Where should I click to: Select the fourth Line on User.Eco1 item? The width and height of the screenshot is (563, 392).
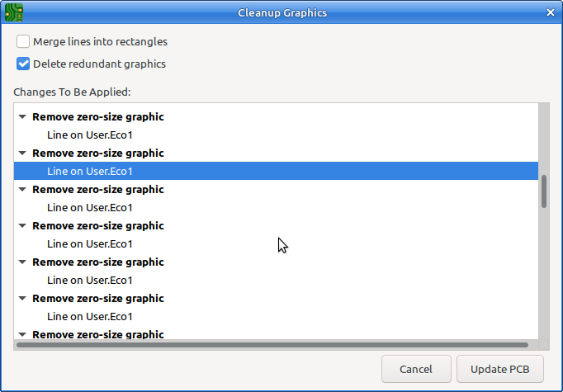coord(90,243)
